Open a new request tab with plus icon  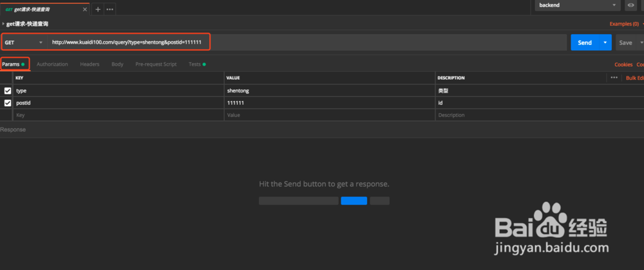pyautogui.click(x=98, y=10)
